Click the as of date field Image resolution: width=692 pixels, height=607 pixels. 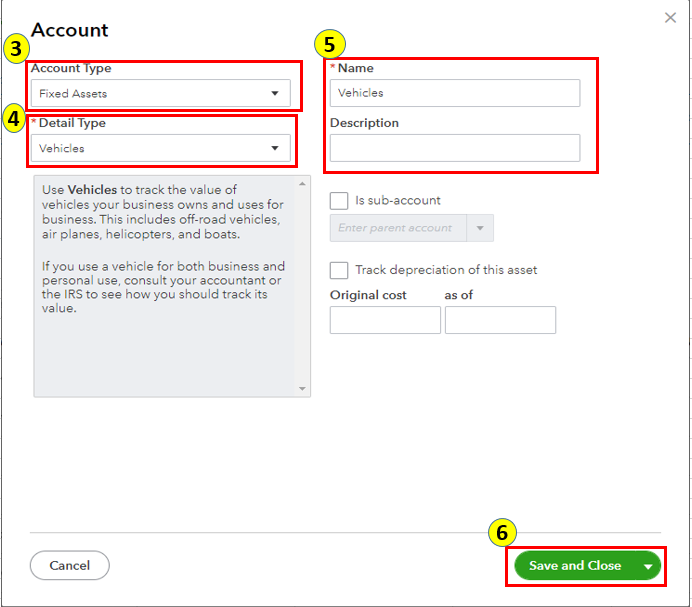click(500, 320)
